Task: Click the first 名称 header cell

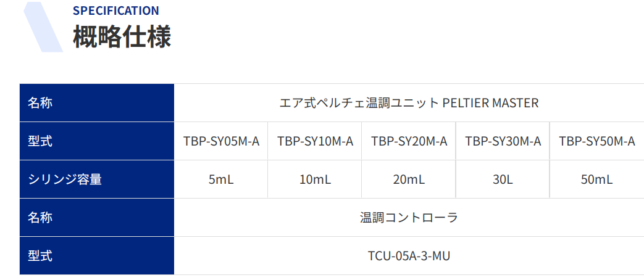Action: [97, 103]
